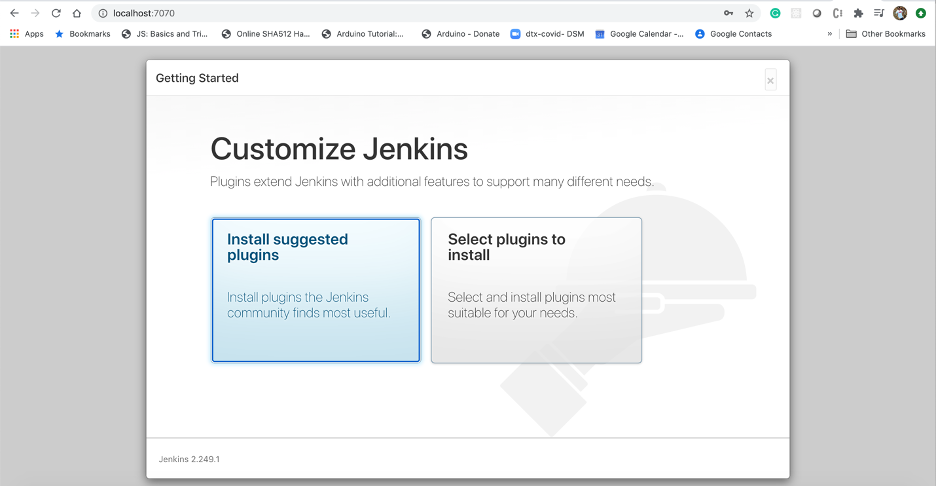Open the extensions puzzle piece menu

(x=858, y=13)
